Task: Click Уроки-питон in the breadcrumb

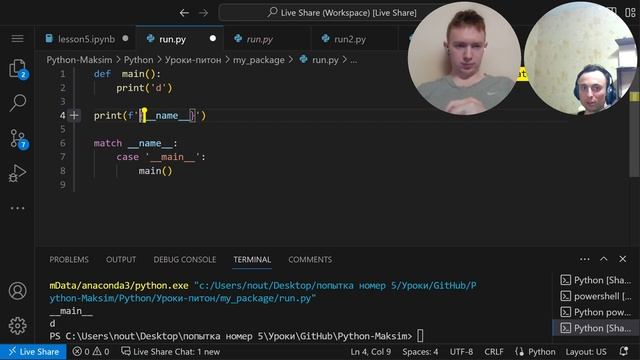Action: [x=193, y=60]
